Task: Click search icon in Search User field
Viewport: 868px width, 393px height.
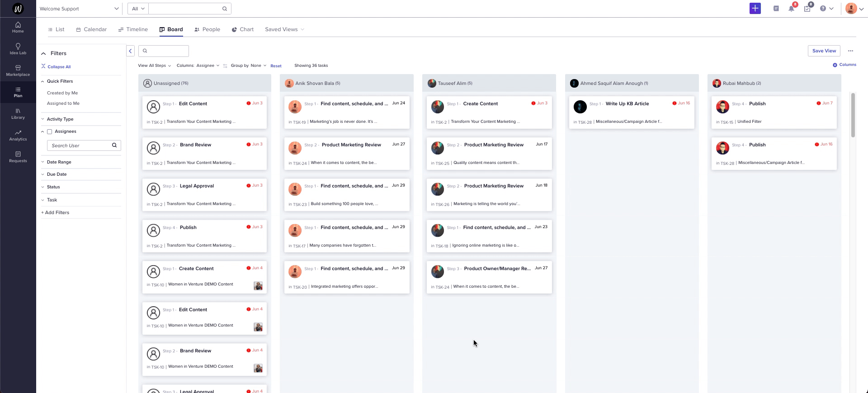Action: tap(114, 145)
